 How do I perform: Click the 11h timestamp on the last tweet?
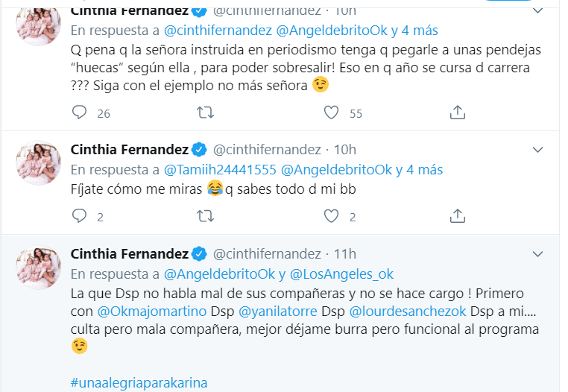click(344, 253)
